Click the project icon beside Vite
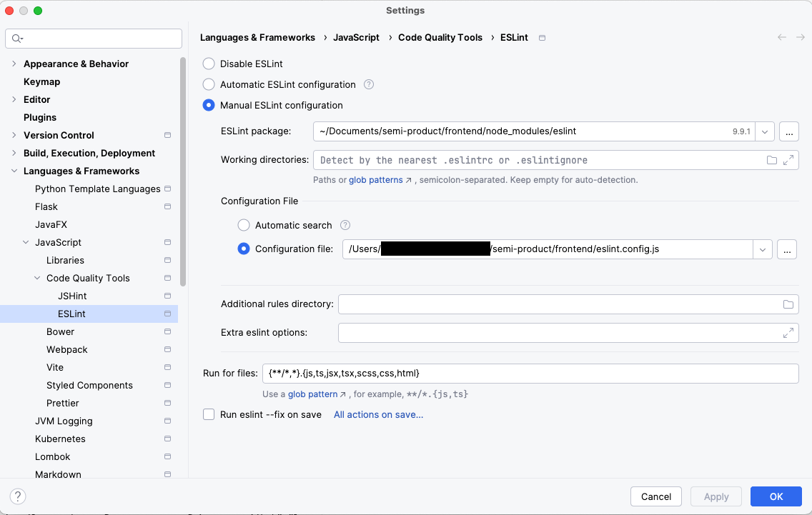Viewport: 812px width, 515px height. point(167,367)
